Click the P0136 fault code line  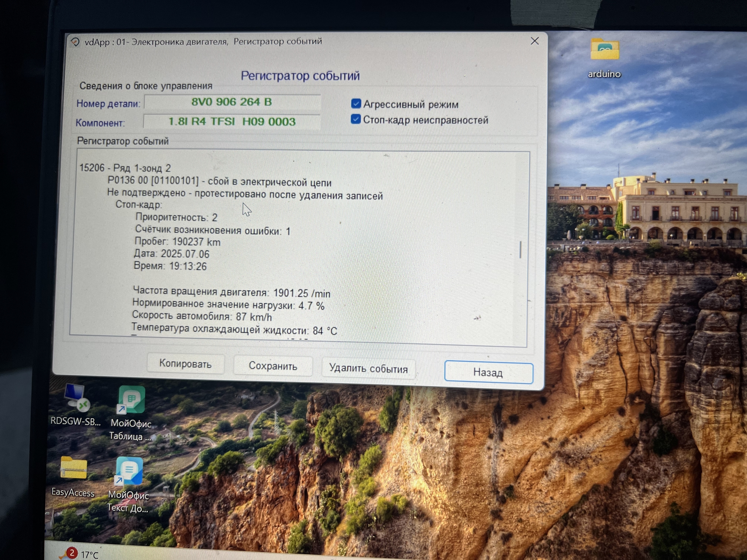219,181
